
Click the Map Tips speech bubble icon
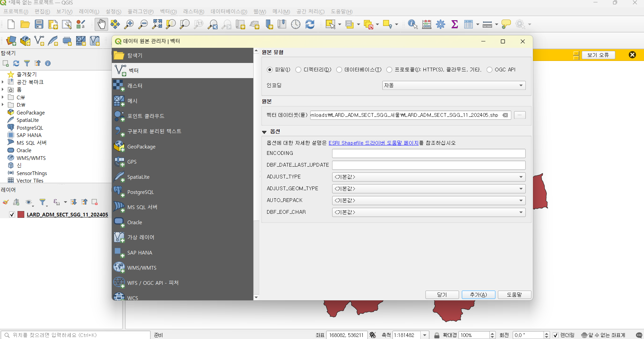point(506,24)
